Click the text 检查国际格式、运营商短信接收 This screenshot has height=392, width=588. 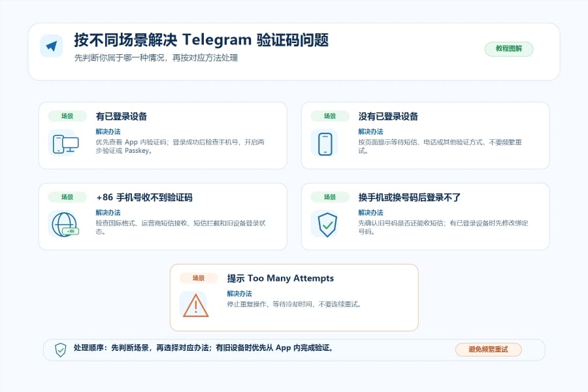pos(180,227)
